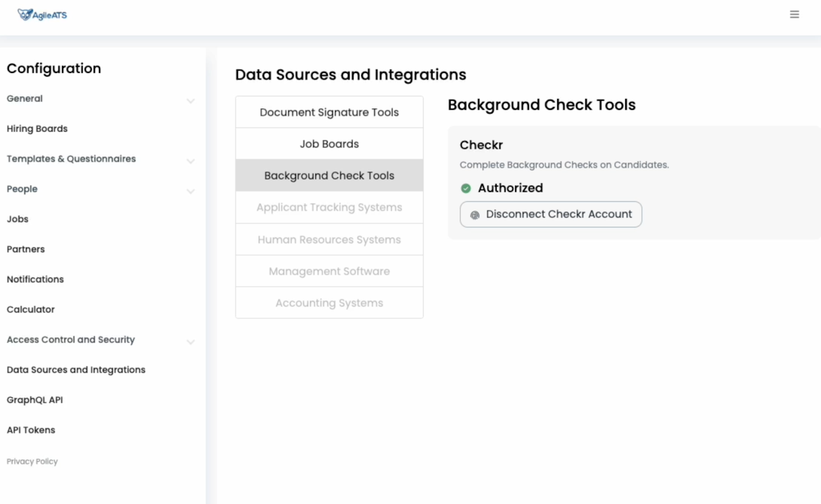Screen dimensions: 821x504
Task: Expand the General section chevron
Action: tap(190, 101)
